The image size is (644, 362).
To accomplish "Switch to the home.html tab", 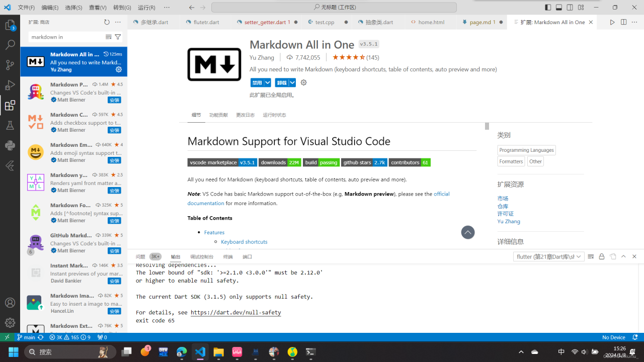I will [431, 22].
